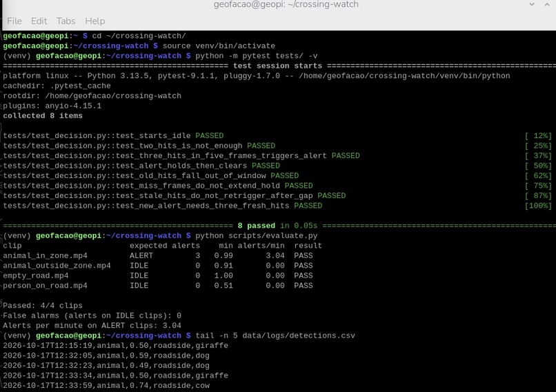556x392 pixels.
Task: Click the 2026-10-17T12:33:34 giraffe log entry
Action: 116,375
